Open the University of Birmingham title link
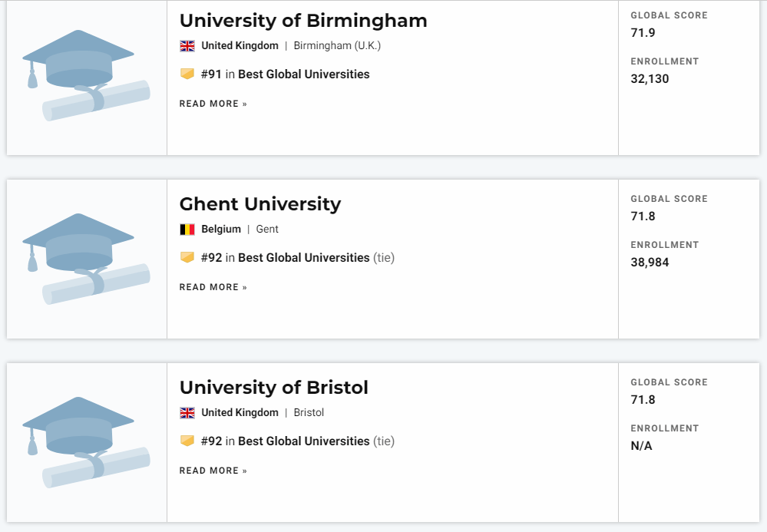 [303, 21]
